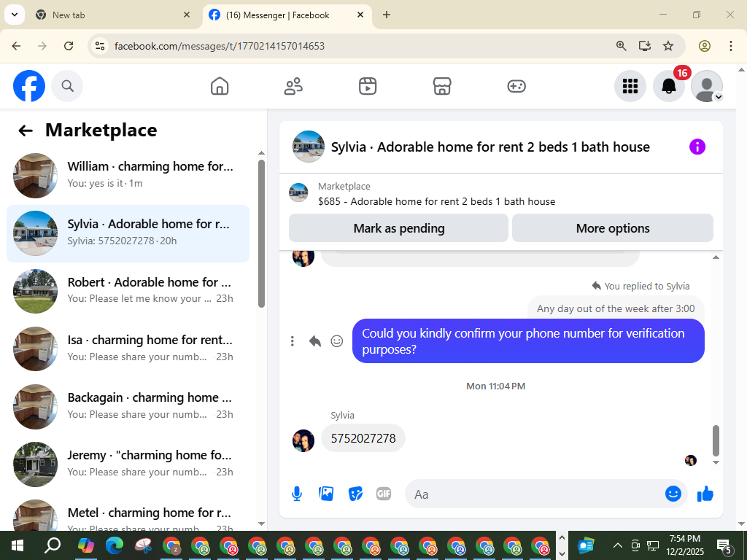This screenshot has height=560, width=747.
Task: Show hidden system tray icons
Action: point(617,545)
